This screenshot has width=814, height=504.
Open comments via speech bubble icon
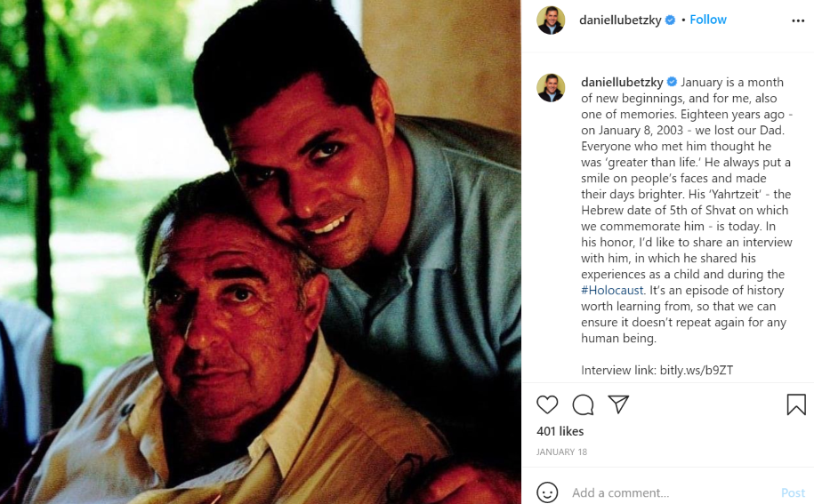pos(583,404)
